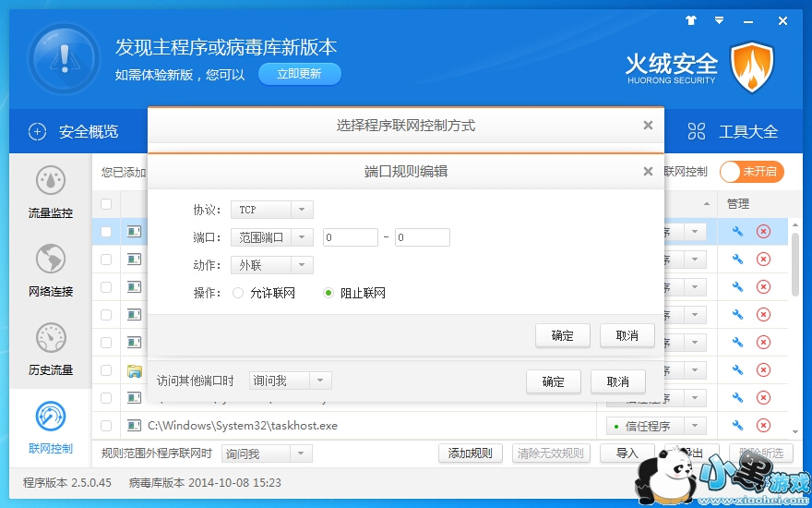This screenshot has width=812, height=508.
Task: Click the sort arrow in the list column header
Action: (707, 204)
